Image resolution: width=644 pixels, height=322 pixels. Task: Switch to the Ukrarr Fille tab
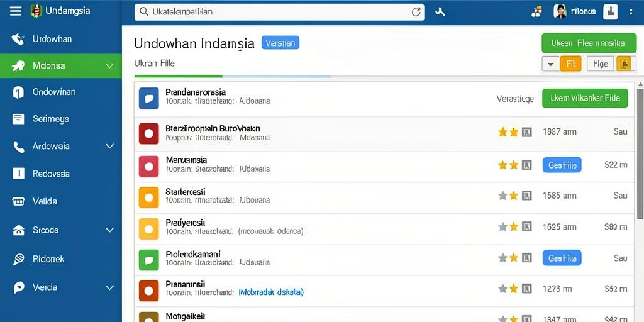(155, 64)
